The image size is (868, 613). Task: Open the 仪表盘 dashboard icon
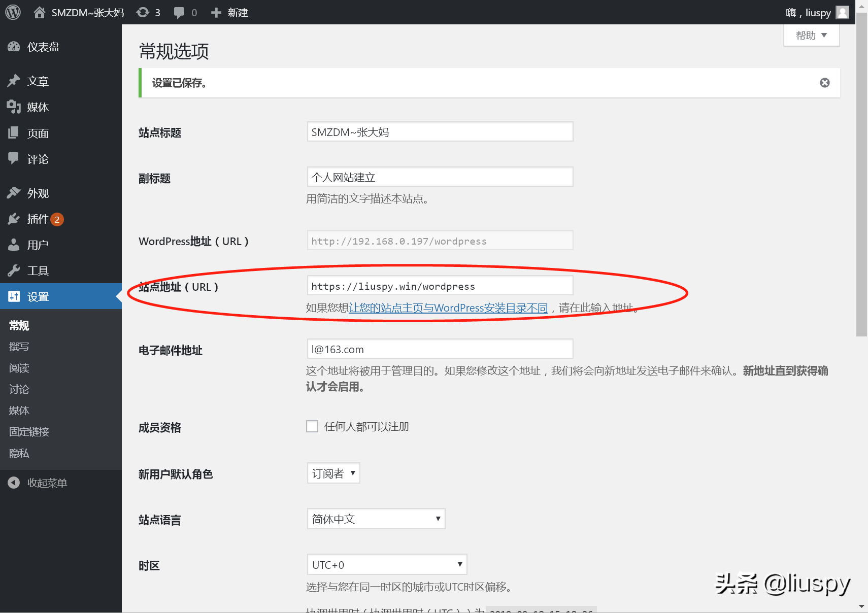coord(14,47)
